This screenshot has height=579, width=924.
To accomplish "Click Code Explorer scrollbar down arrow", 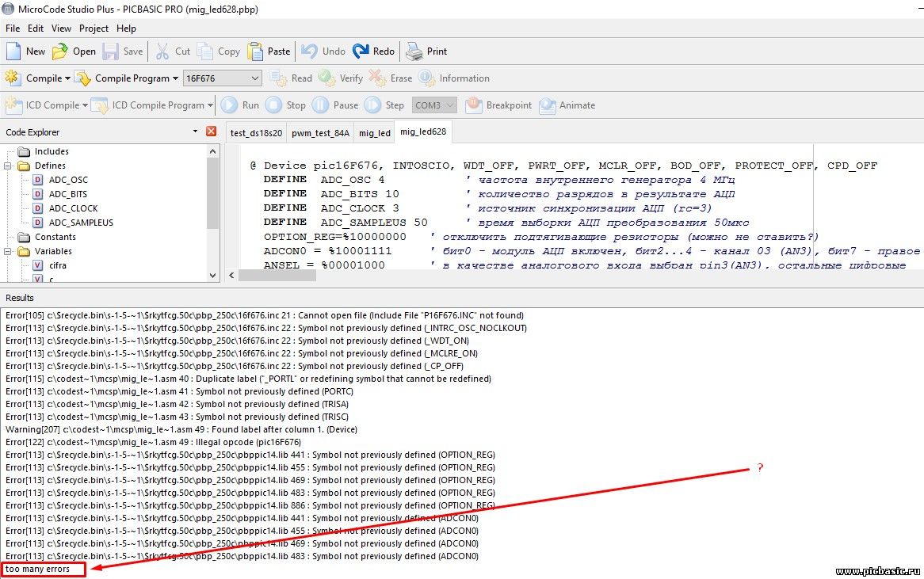I will 212,275.
